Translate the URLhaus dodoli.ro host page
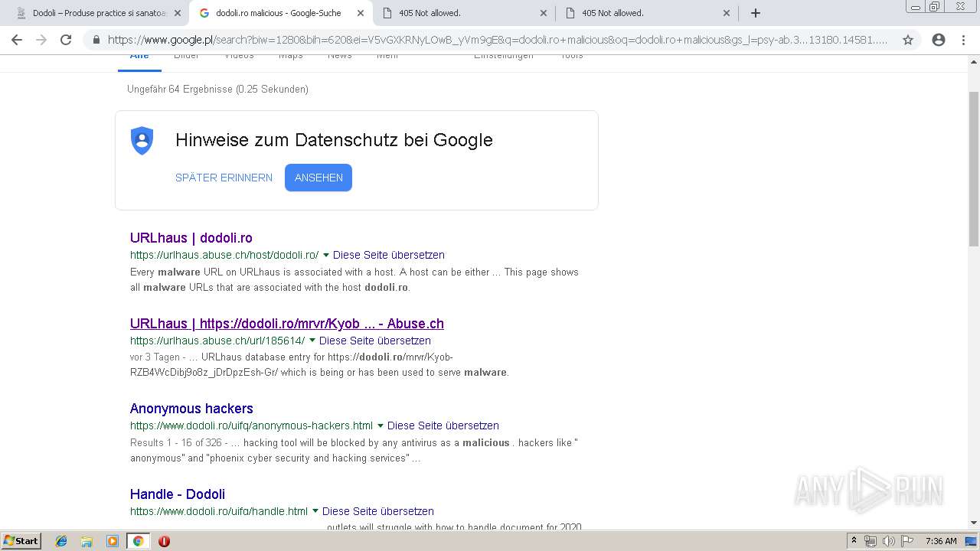Image resolution: width=980 pixels, height=551 pixels. pos(389,255)
